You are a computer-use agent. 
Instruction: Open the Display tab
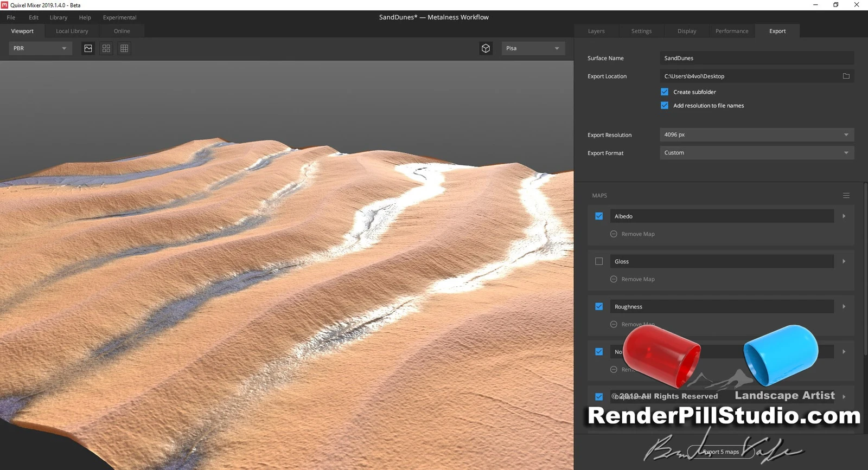click(x=687, y=31)
